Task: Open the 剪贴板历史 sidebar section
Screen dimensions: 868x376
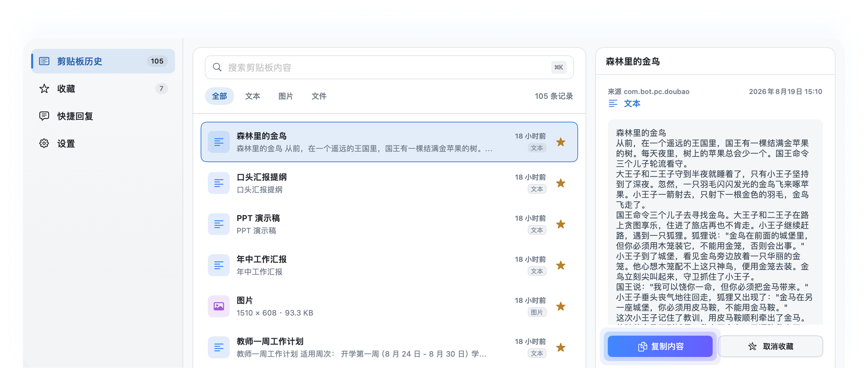Action: coord(103,61)
